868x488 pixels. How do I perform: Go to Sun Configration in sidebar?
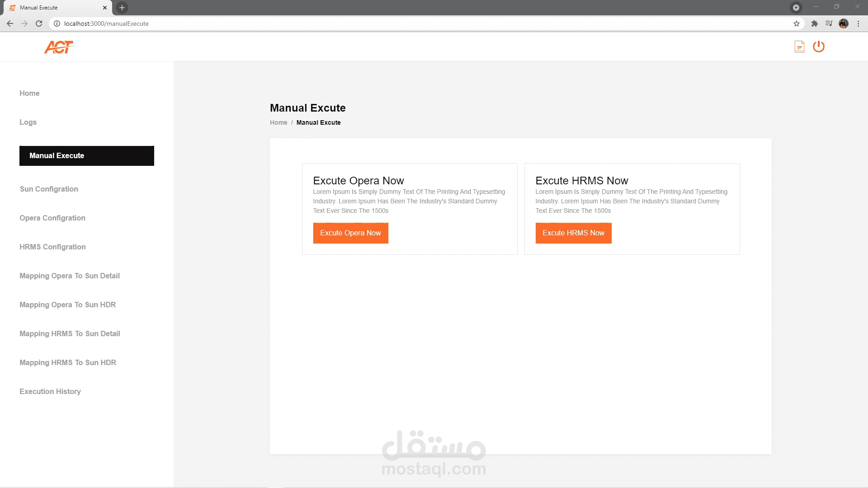click(49, 189)
